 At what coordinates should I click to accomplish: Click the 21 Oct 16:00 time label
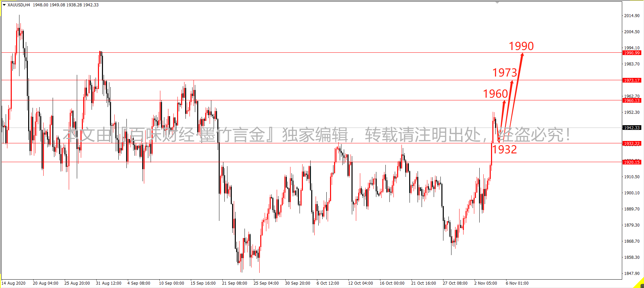[424, 283]
